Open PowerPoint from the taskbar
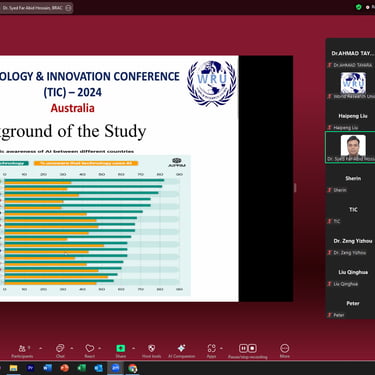The width and height of the screenshot is (375, 375). [x=65, y=368]
